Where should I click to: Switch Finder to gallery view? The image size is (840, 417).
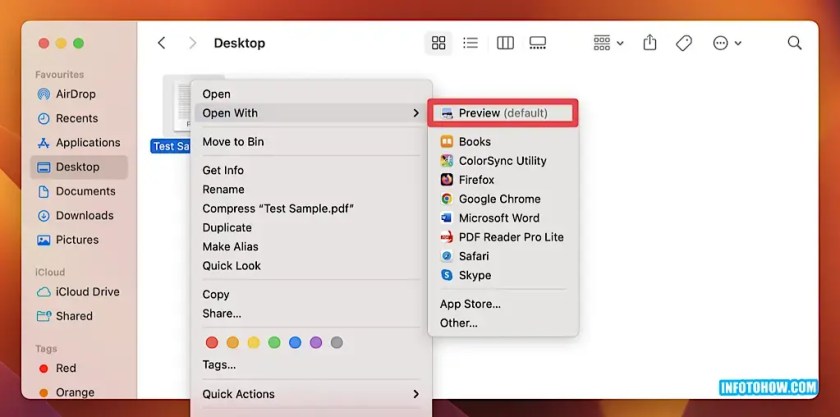tap(537, 43)
